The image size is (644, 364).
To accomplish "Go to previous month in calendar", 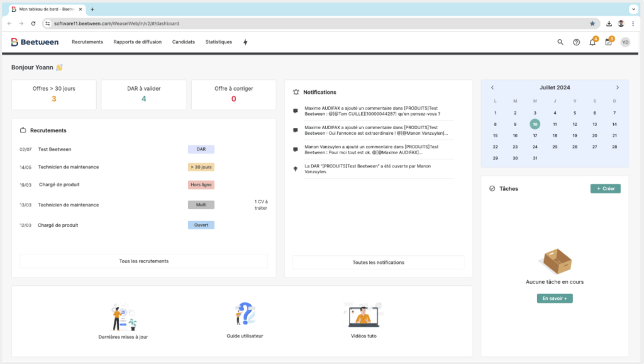I will [x=492, y=88].
